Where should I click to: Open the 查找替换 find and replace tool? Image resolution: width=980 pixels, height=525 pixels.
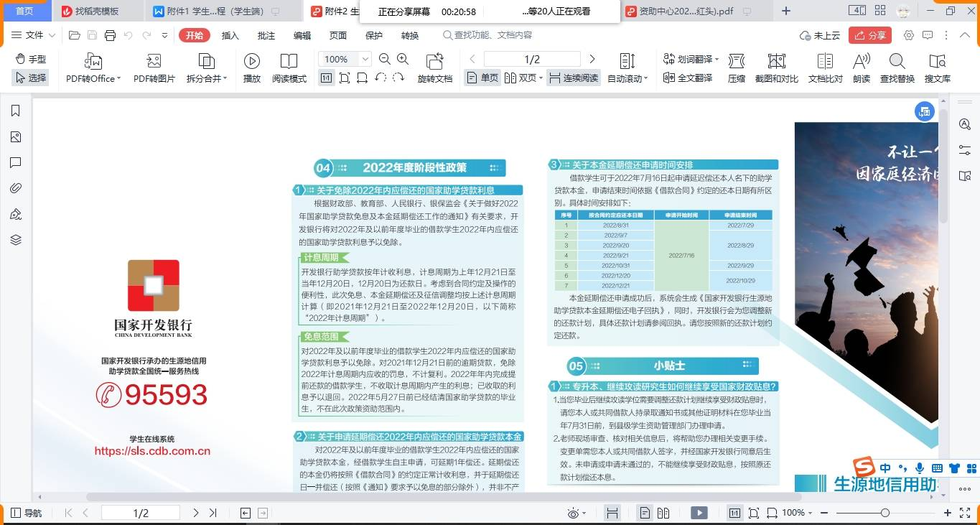pyautogui.click(x=897, y=62)
